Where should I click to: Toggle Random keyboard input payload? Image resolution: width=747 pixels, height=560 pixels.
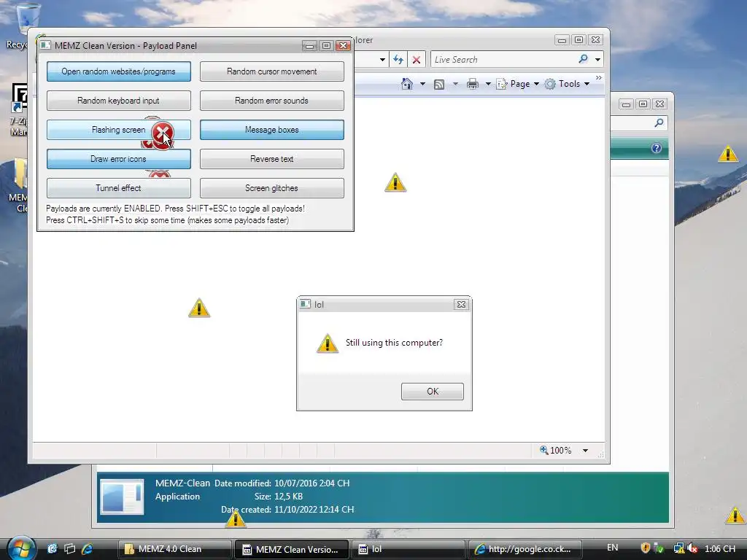coord(119,101)
